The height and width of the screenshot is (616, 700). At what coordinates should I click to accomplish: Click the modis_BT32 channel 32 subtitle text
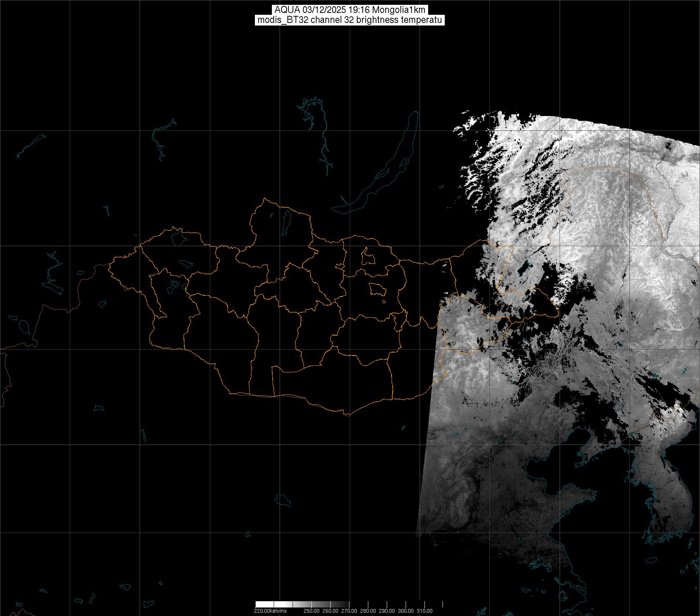coord(349,20)
